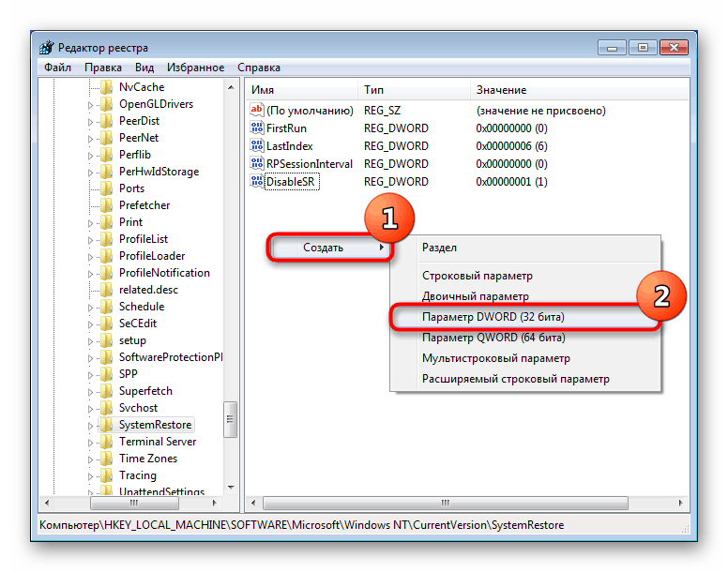Image resolution: width=728 pixels, height=572 pixels.
Task: Click the Superfetch folder icon
Action: click(107, 391)
